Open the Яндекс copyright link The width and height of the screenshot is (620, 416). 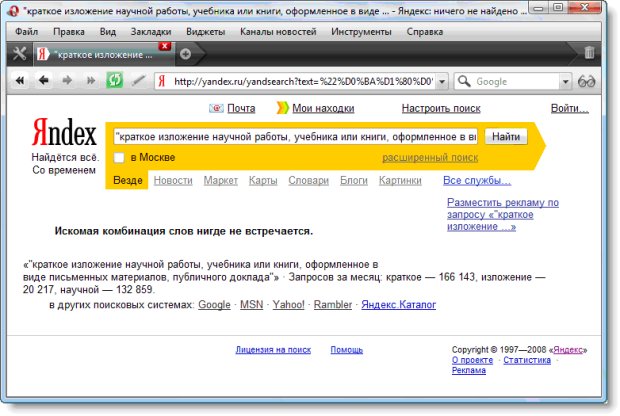(568, 350)
